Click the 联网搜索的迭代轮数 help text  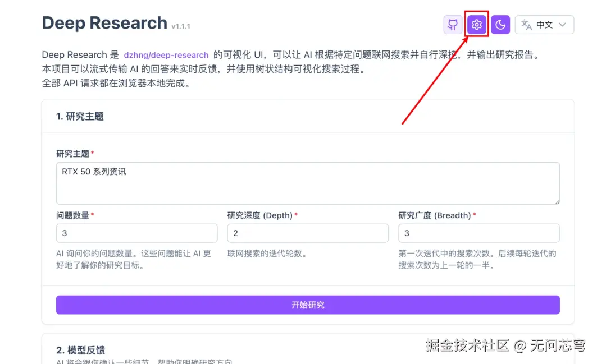pos(267,254)
